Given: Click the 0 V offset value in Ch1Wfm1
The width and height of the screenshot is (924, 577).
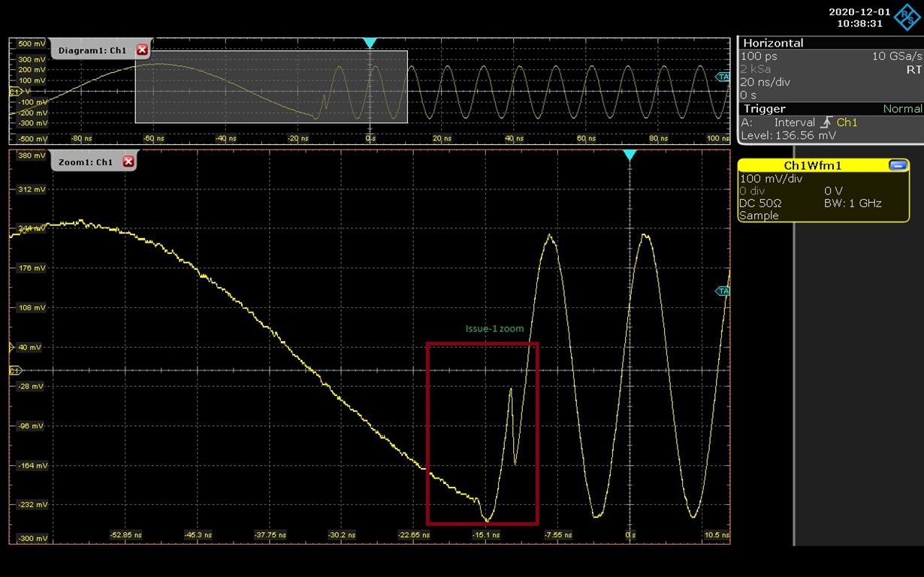Looking at the screenshot, I should (833, 191).
